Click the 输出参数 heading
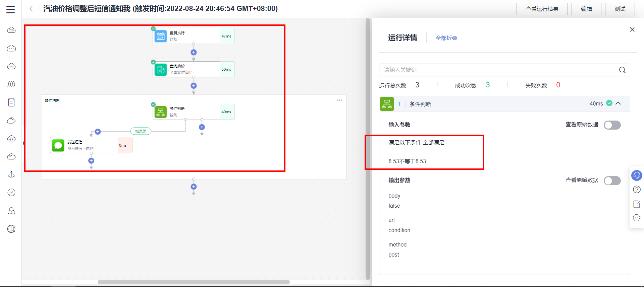Screen dimensions: 644x287 tap(399, 180)
